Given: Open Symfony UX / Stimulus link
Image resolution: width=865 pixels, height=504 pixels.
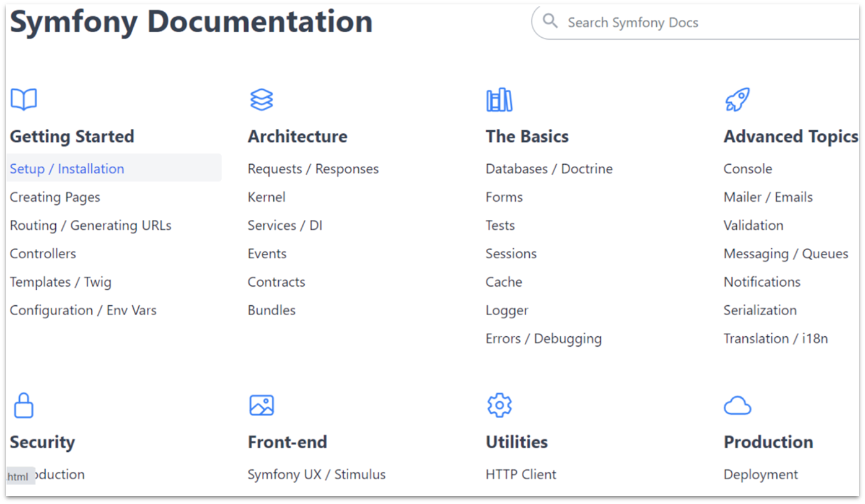Looking at the screenshot, I should [x=317, y=475].
